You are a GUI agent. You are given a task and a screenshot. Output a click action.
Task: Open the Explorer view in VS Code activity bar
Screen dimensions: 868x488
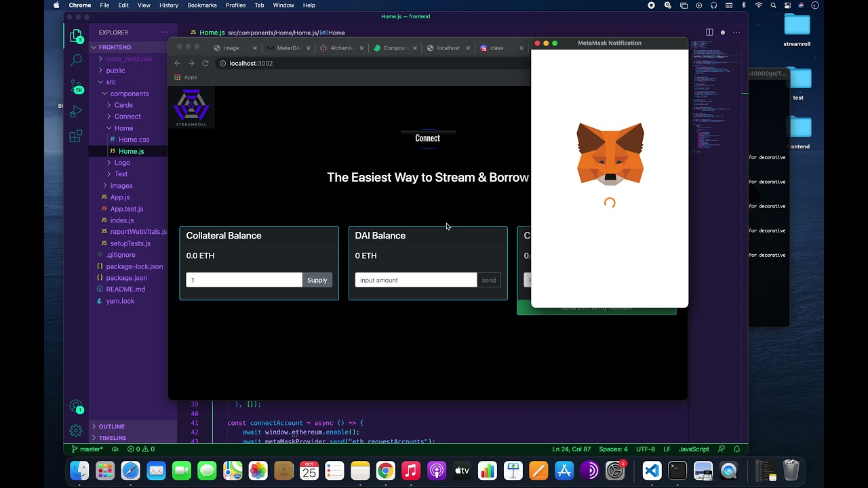(x=76, y=36)
